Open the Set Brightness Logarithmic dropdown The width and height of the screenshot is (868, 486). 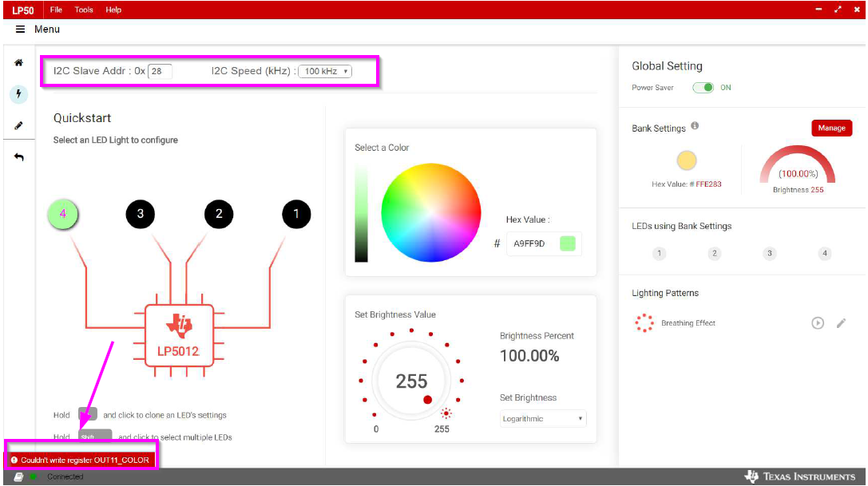(x=543, y=418)
